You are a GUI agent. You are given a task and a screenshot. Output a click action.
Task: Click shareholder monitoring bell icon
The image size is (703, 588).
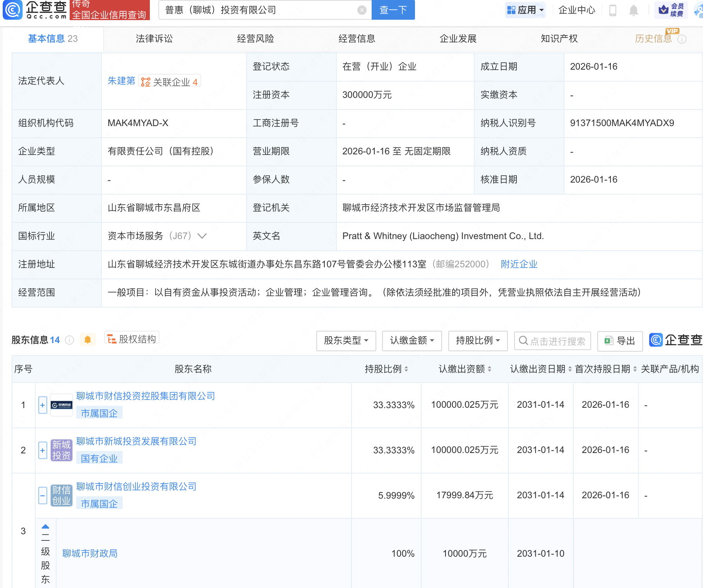[87, 340]
